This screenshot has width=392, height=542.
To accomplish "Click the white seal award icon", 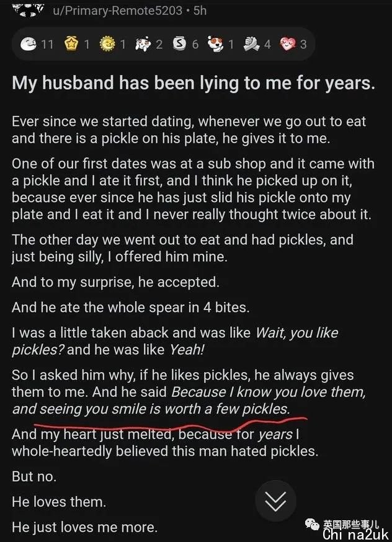I will (x=29, y=44).
